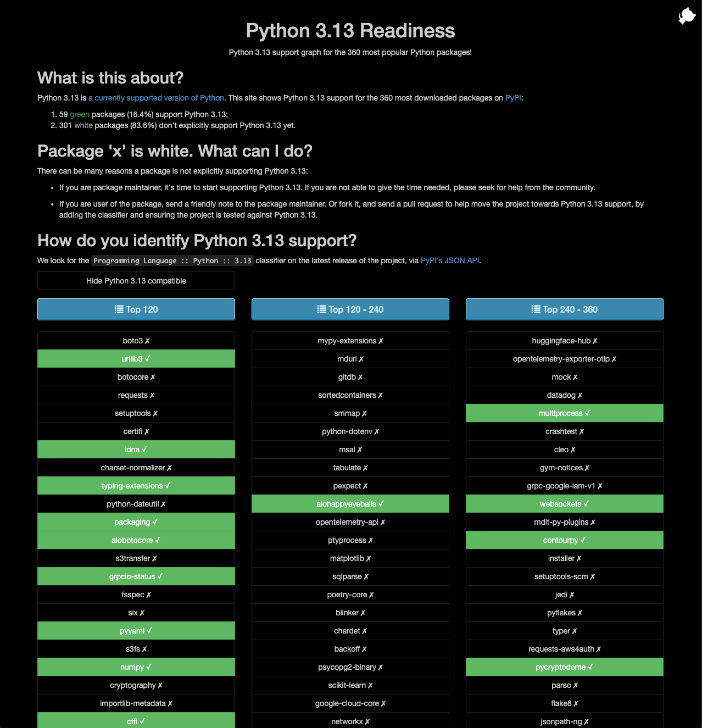
Task: Select the importlib-metadata row
Action: coord(136,703)
